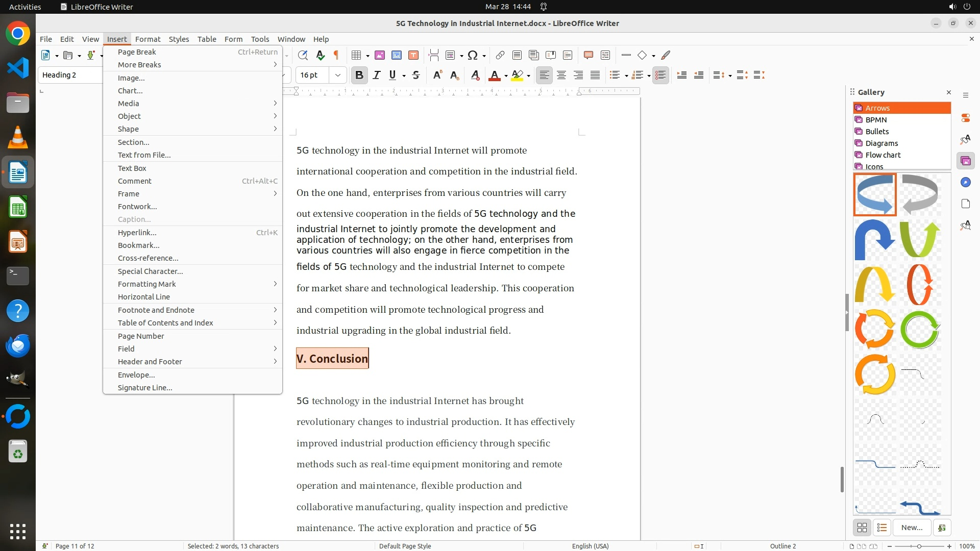Toggle Bold formatting button
This screenshot has height=551, width=980.
359,75
